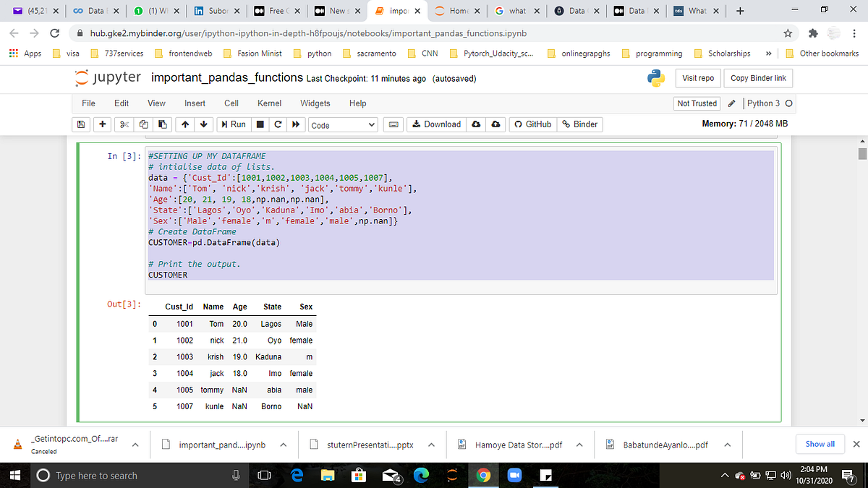Toggle the Not Trusted notebook status

[697, 103]
